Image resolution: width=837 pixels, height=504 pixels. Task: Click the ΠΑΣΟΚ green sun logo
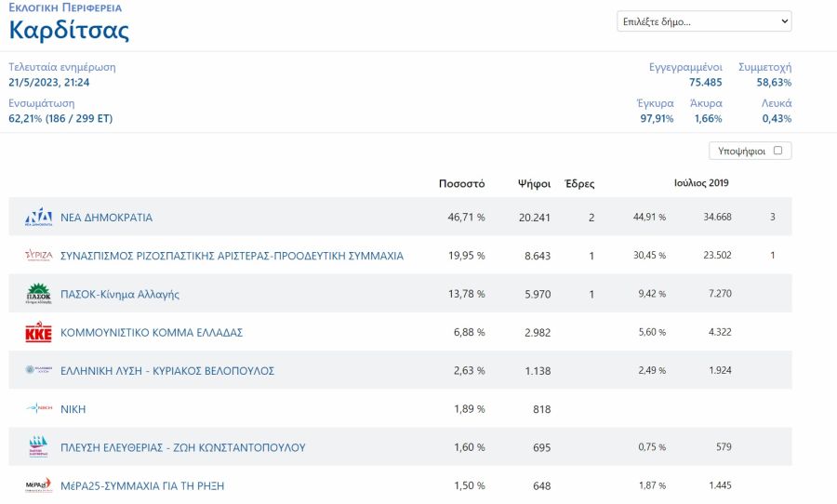click(x=38, y=294)
